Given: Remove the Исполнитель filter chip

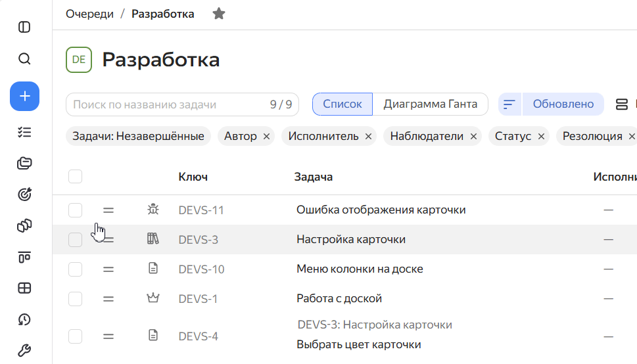Looking at the screenshot, I should [x=369, y=137].
